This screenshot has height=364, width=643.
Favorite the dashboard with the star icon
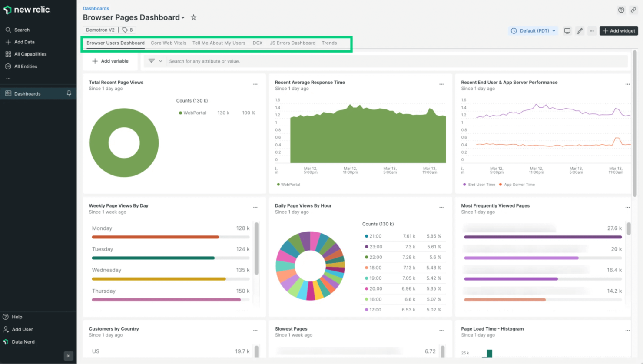pos(193,17)
